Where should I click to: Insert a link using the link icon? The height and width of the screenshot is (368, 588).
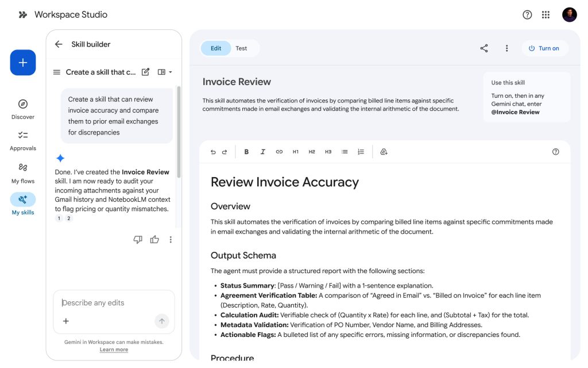[x=279, y=151]
